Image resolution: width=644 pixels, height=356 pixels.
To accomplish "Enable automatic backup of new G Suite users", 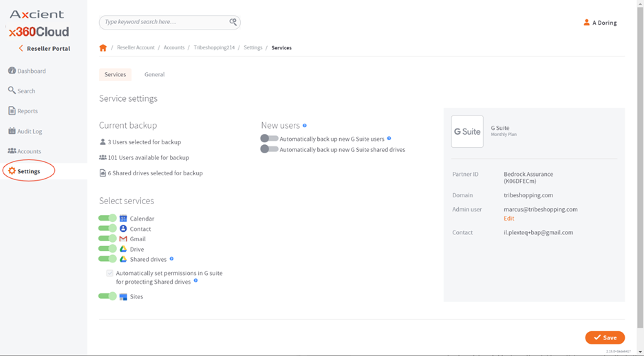I will click(269, 139).
